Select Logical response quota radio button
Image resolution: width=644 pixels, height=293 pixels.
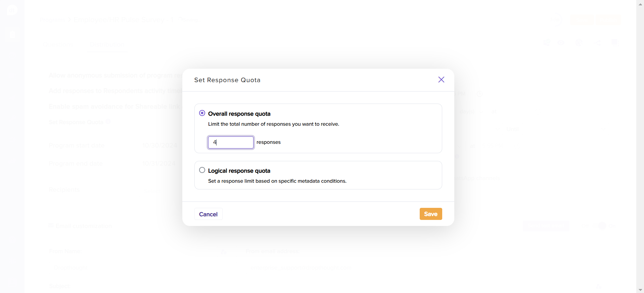point(202,170)
